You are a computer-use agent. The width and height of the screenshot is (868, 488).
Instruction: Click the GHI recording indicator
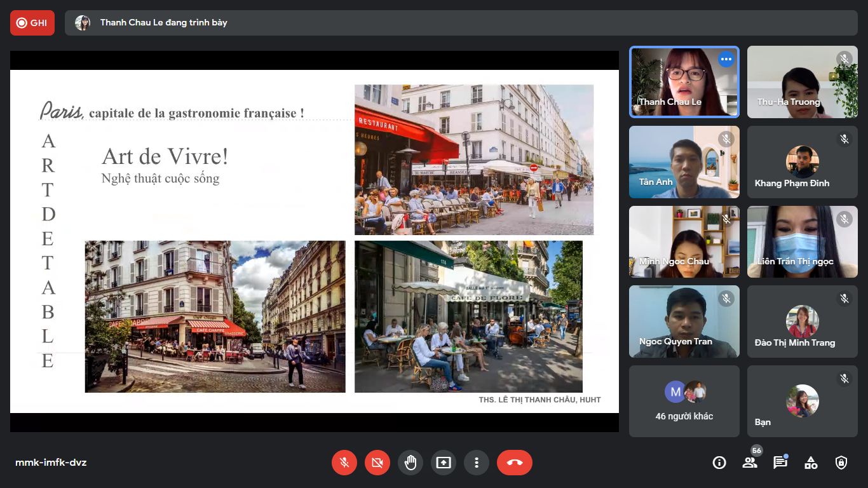coord(32,23)
